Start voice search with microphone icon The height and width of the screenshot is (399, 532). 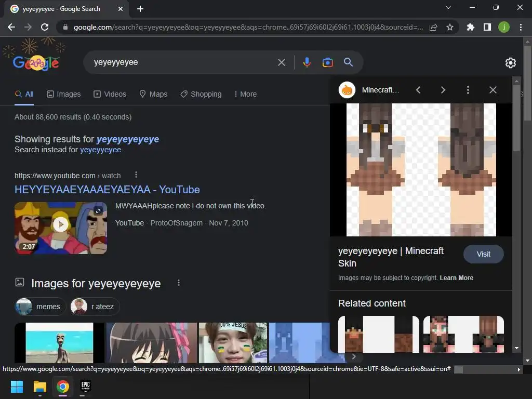(307, 62)
